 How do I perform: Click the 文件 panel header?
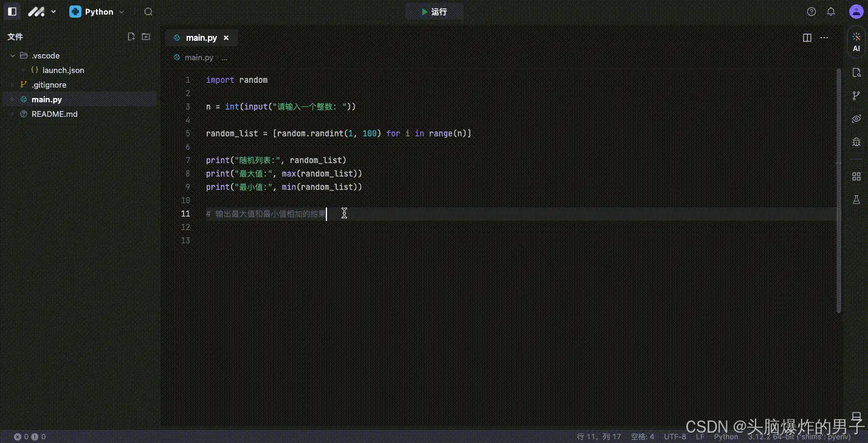pyautogui.click(x=15, y=37)
